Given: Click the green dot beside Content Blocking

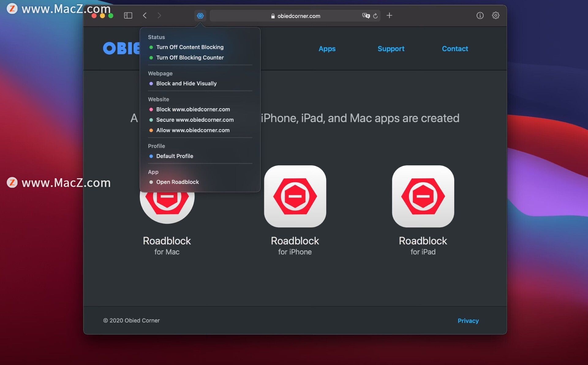Looking at the screenshot, I should [x=151, y=47].
